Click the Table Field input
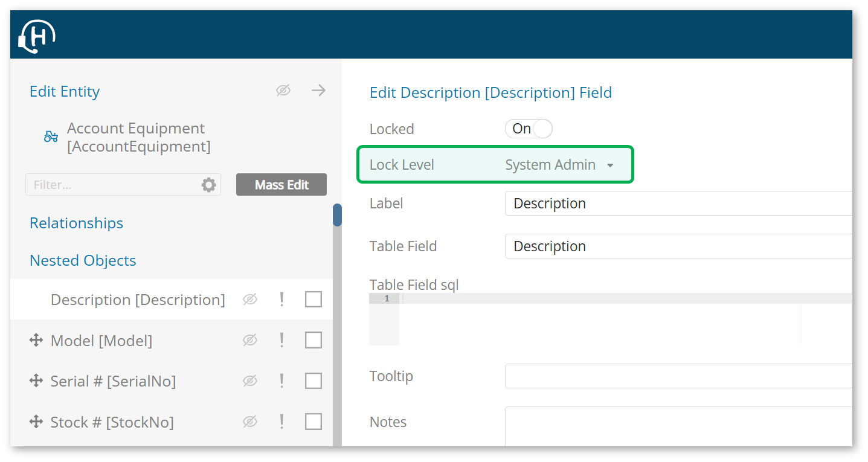This screenshot has width=868, height=462. click(x=678, y=246)
